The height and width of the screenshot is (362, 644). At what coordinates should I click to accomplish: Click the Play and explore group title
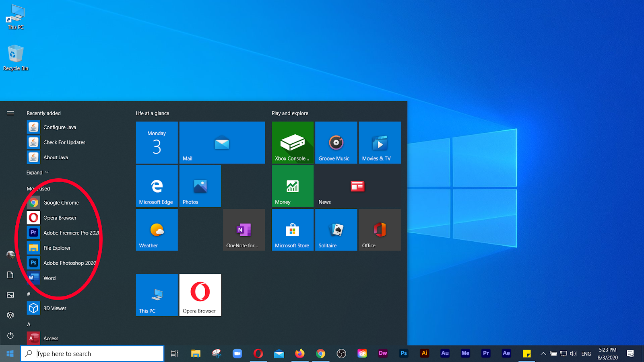point(290,113)
